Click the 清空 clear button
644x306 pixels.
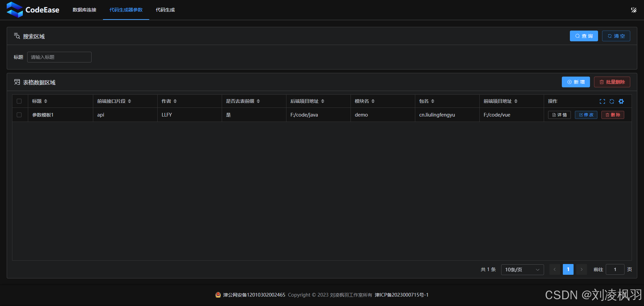point(616,36)
